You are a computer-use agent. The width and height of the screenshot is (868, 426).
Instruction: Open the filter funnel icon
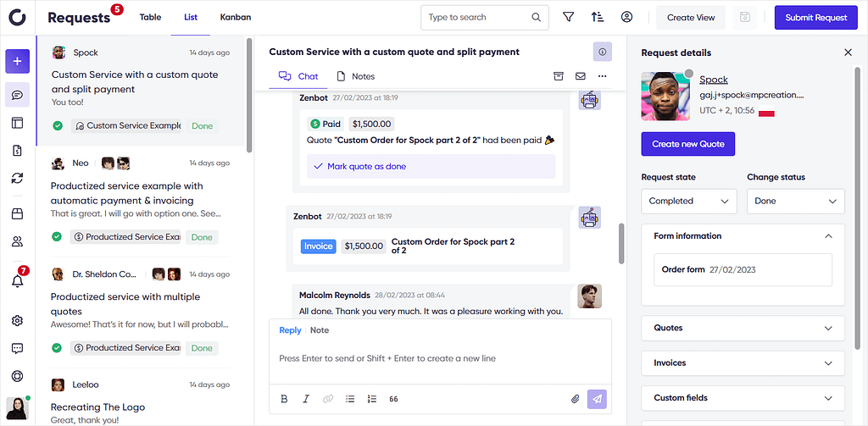click(x=568, y=17)
